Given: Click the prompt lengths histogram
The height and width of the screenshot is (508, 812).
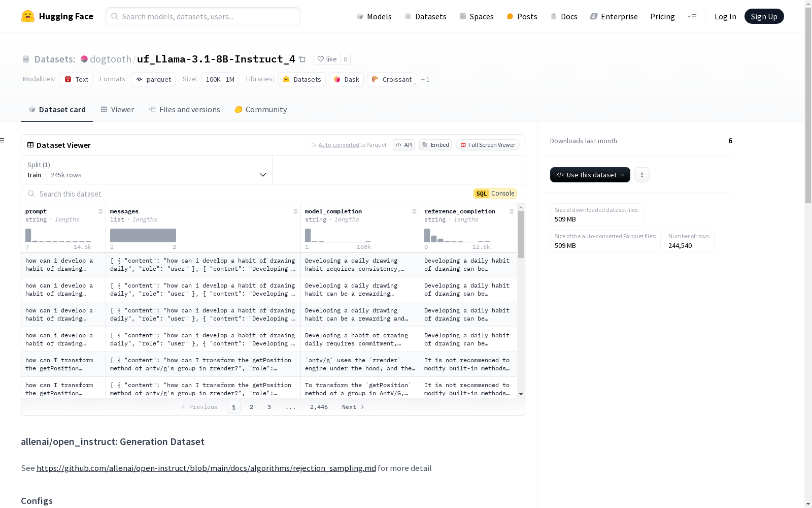Looking at the screenshot, I should pyautogui.click(x=58, y=235).
